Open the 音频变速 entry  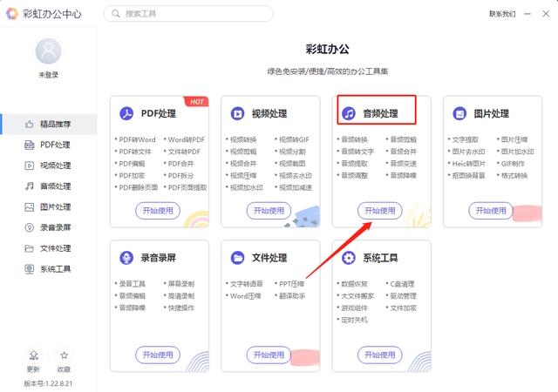click(403, 164)
